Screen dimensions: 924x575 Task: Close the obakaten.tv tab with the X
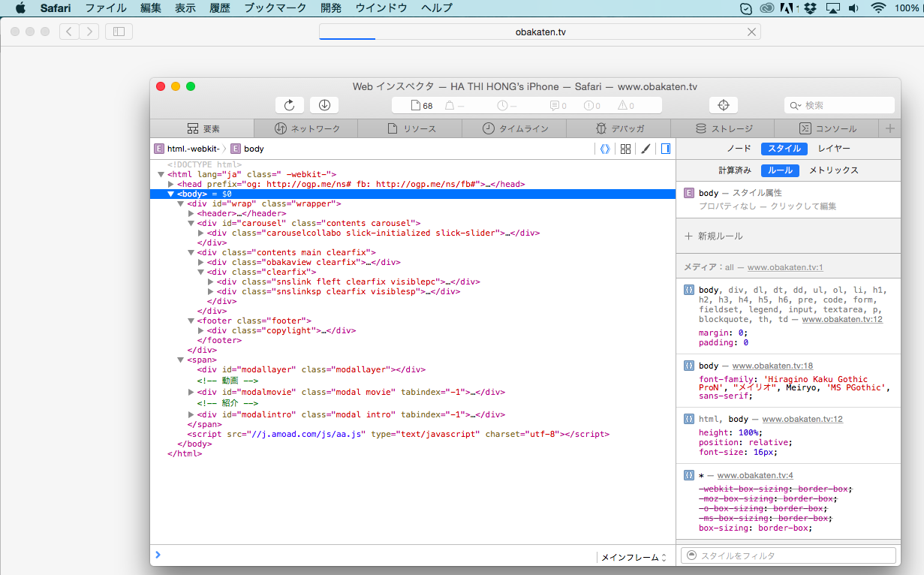point(751,32)
